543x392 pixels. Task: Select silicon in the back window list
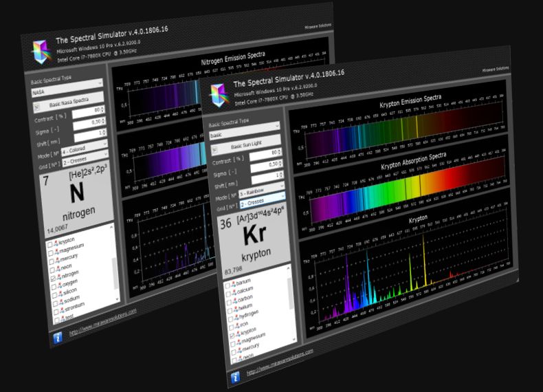coord(69,292)
